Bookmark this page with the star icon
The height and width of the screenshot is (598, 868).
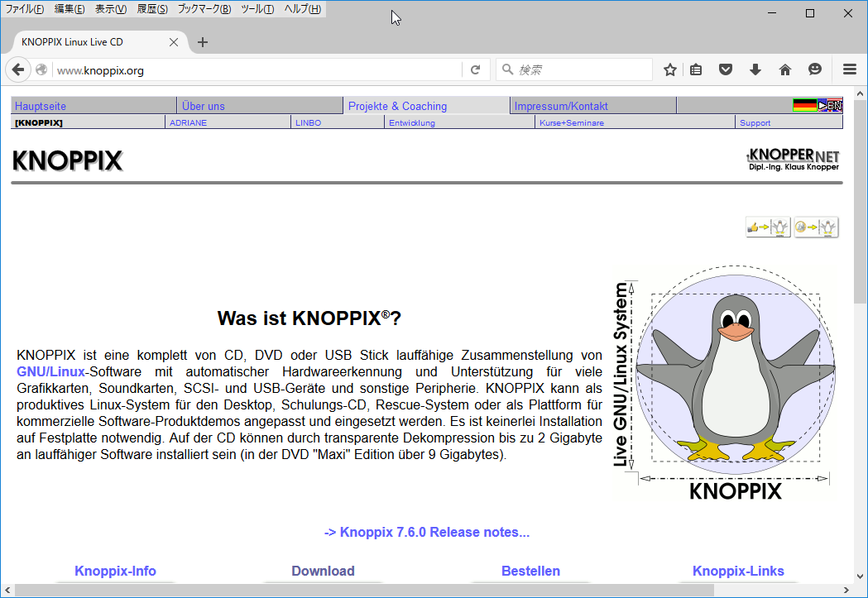669,69
